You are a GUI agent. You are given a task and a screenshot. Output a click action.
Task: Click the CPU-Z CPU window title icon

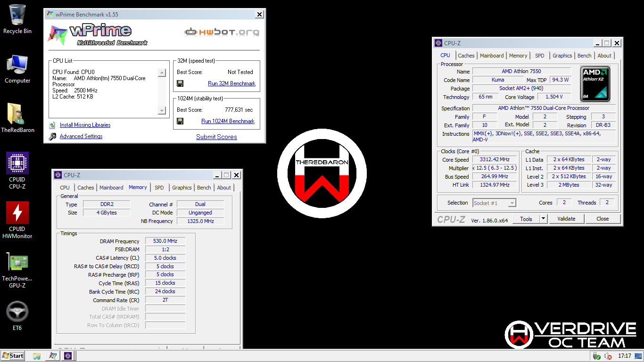point(438,43)
